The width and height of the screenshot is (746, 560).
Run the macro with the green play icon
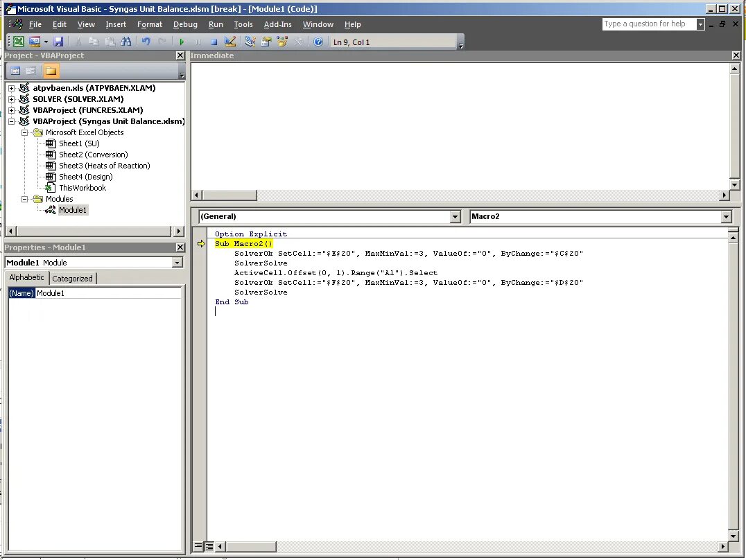pos(181,42)
